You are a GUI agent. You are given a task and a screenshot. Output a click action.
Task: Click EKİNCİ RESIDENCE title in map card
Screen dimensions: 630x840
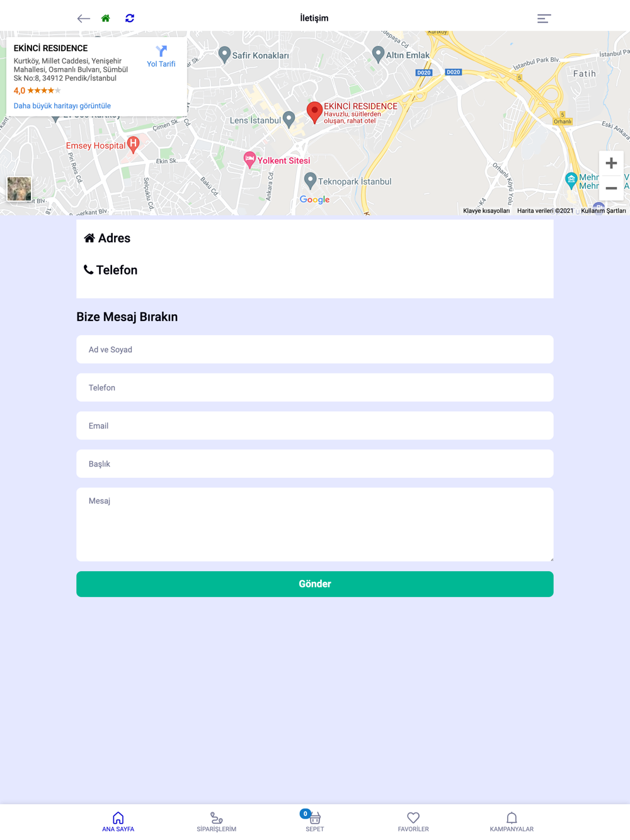pyautogui.click(x=50, y=48)
